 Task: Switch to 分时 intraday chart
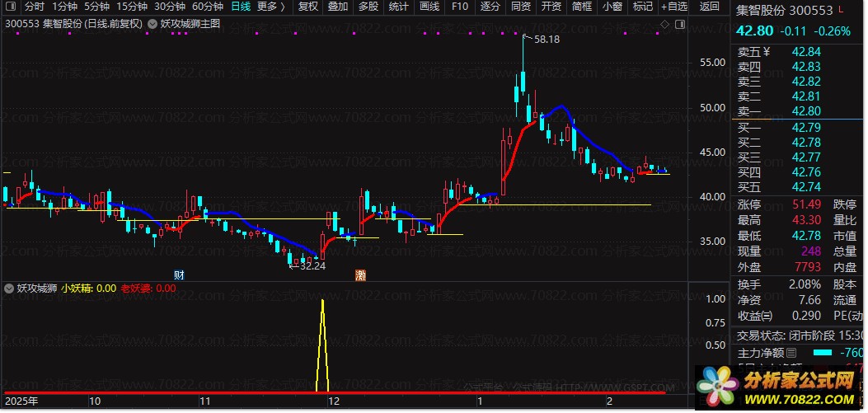[35, 7]
